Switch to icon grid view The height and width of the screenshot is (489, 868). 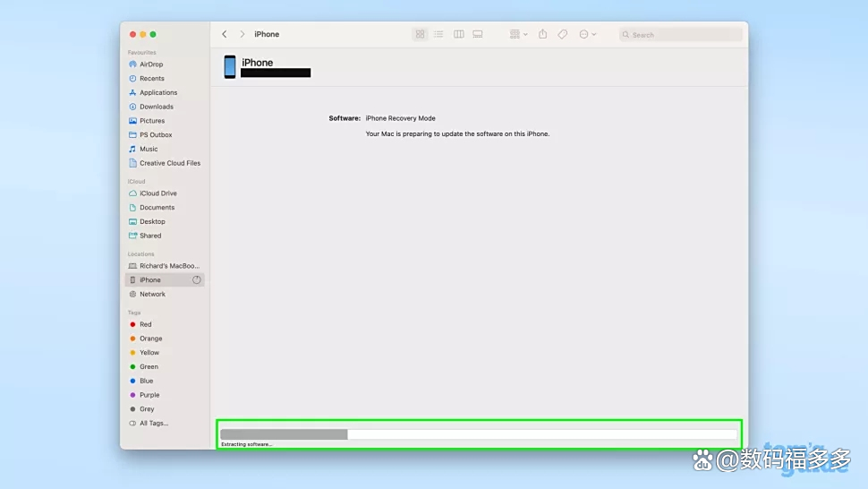[x=420, y=34]
